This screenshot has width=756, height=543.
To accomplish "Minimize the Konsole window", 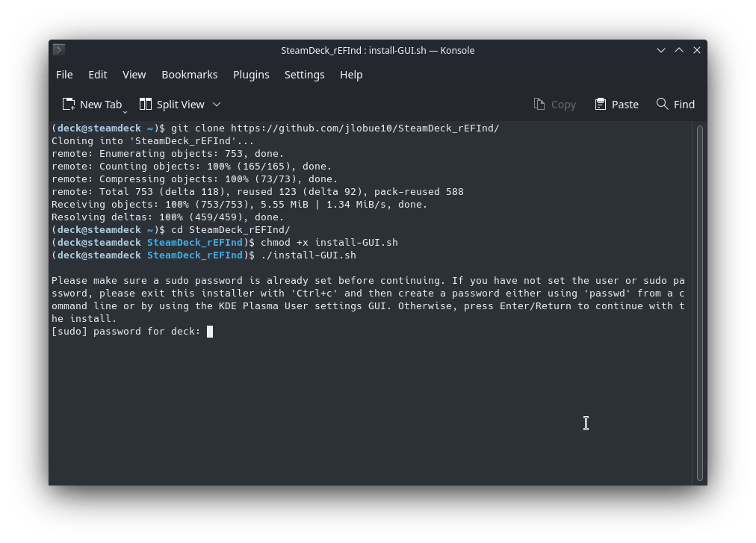I will pyautogui.click(x=661, y=50).
